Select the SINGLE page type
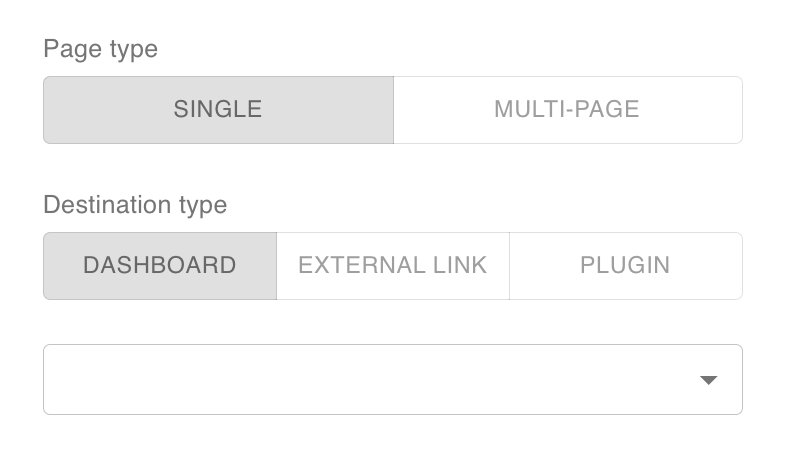This screenshot has height=460, width=786. point(218,110)
